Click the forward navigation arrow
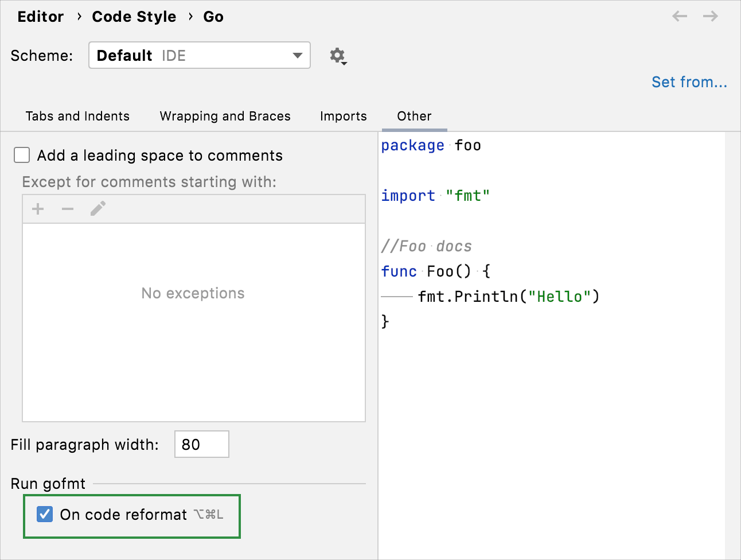The image size is (741, 560). 711,17
